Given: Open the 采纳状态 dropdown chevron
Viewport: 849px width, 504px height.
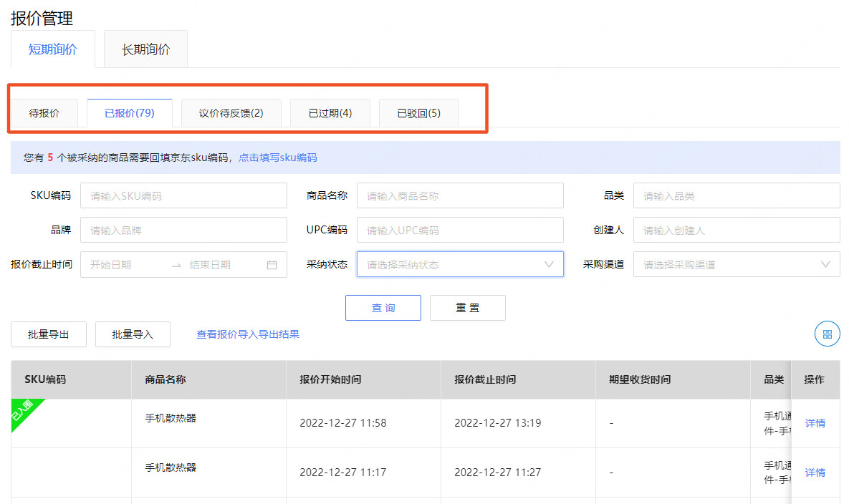Looking at the screenshot, I should tap(550, 264).
